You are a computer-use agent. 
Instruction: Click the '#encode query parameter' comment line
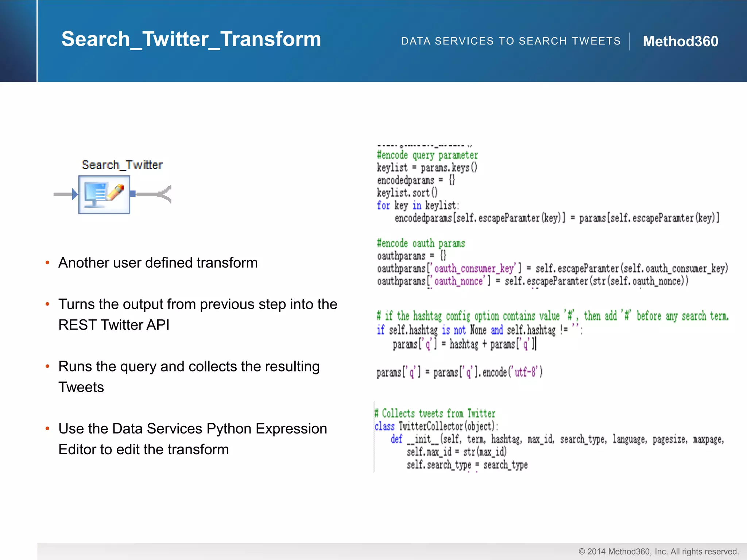(427, 155)
